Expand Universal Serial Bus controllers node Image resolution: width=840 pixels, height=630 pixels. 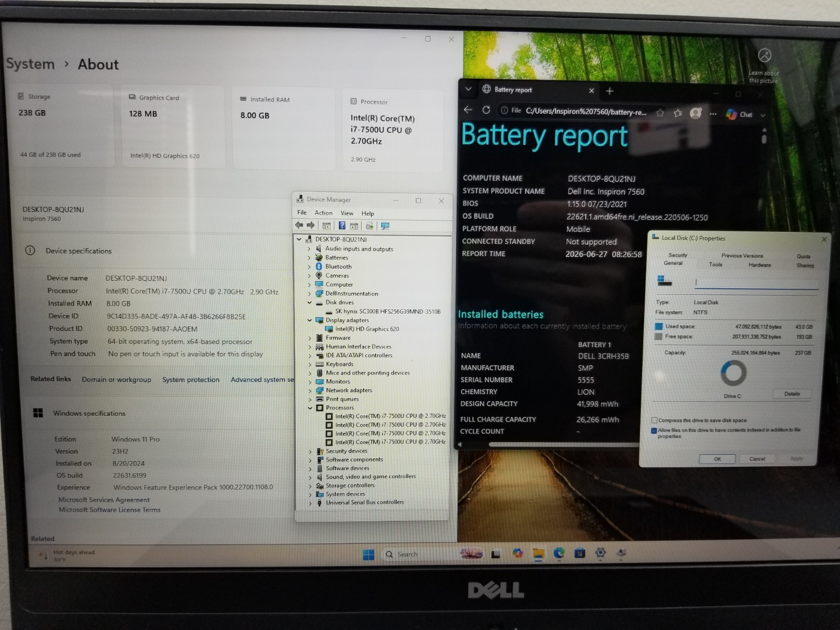tap(310, 503)
